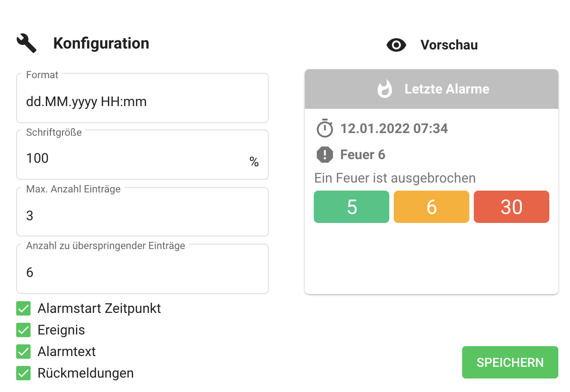Click the red feedback box showing 30
The image size is (570, 392).
(x=512, y=207)
